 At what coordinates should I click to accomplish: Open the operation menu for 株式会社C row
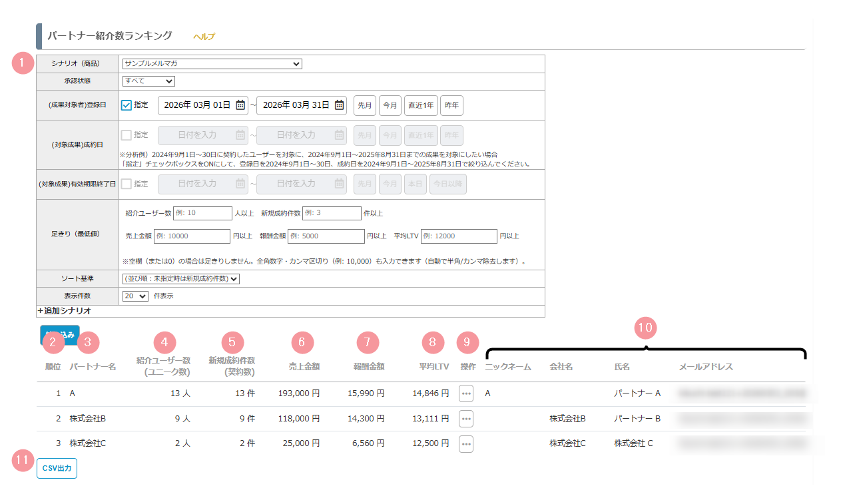[x=466, y=444]
